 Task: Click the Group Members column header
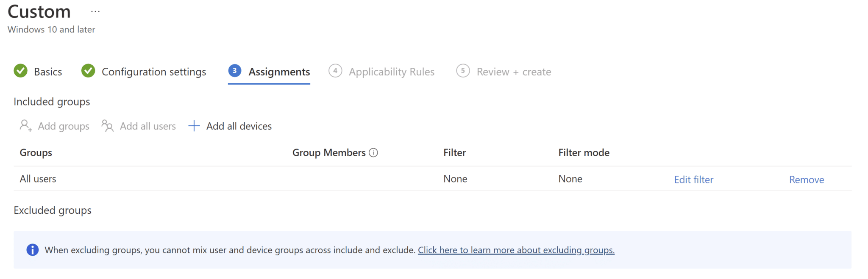(x=329, y=152)
